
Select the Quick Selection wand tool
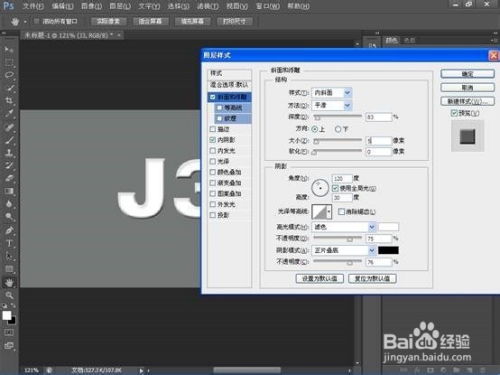point(9,88)
